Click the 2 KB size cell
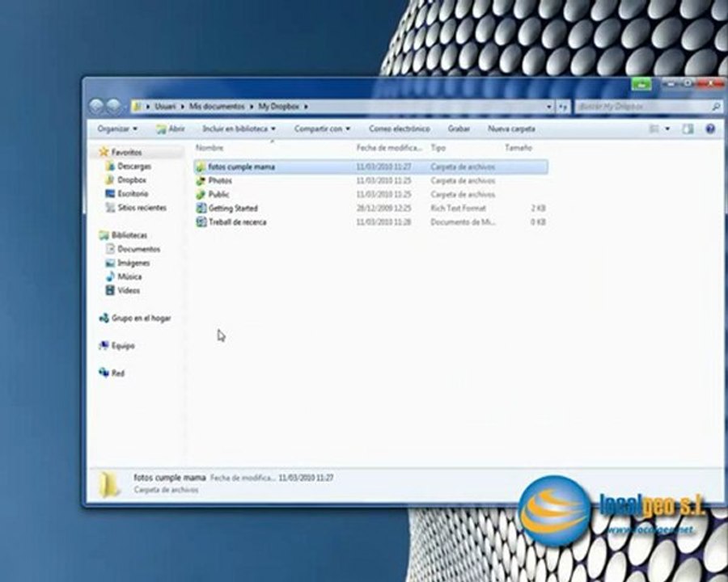The width and height of the screenshot is (728, 582). click(539, 208)
